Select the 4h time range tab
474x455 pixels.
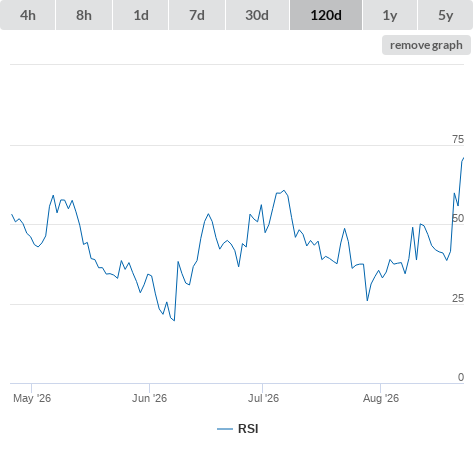pyautogui.click(x=28, y=15)
